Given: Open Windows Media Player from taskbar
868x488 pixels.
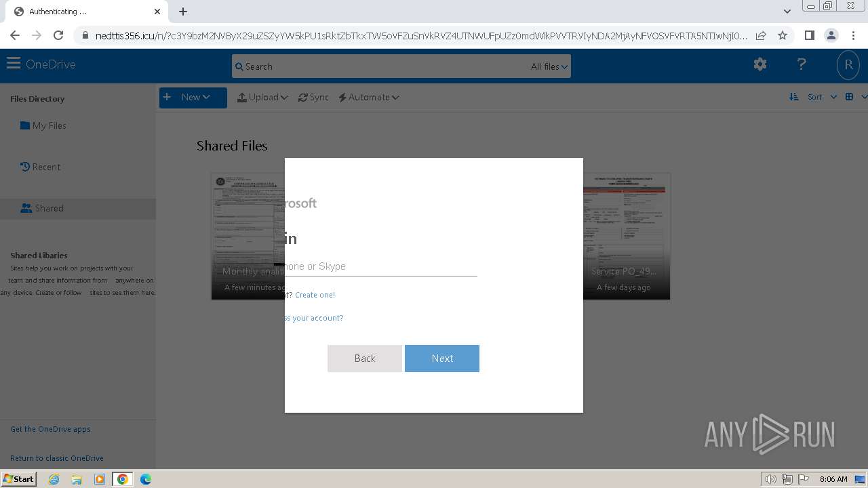Looking at the screenshot, I should (x=100, y=479).
